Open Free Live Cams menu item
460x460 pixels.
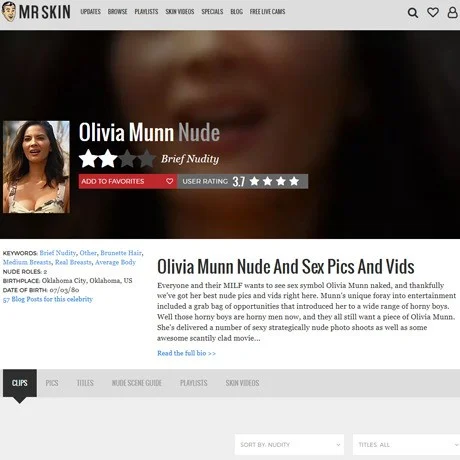click(267, 12)
